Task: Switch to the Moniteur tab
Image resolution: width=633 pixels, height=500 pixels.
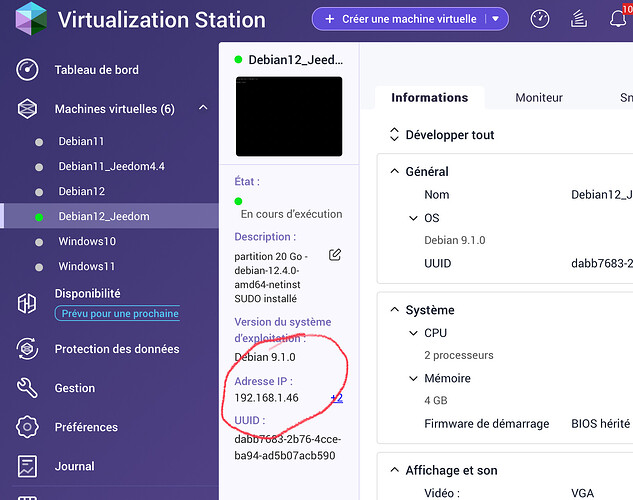Action: [539, 98]
